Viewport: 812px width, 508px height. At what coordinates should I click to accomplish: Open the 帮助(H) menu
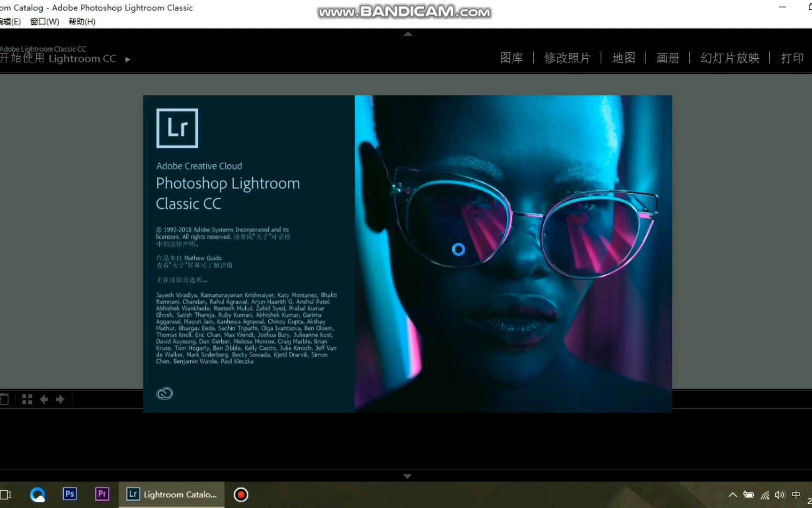coord(81,21)
